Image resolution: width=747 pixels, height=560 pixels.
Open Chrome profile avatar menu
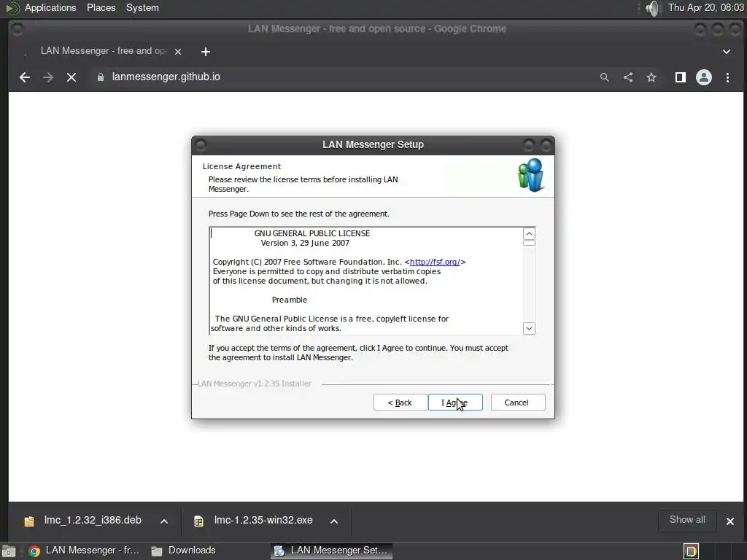click(704, 77)
